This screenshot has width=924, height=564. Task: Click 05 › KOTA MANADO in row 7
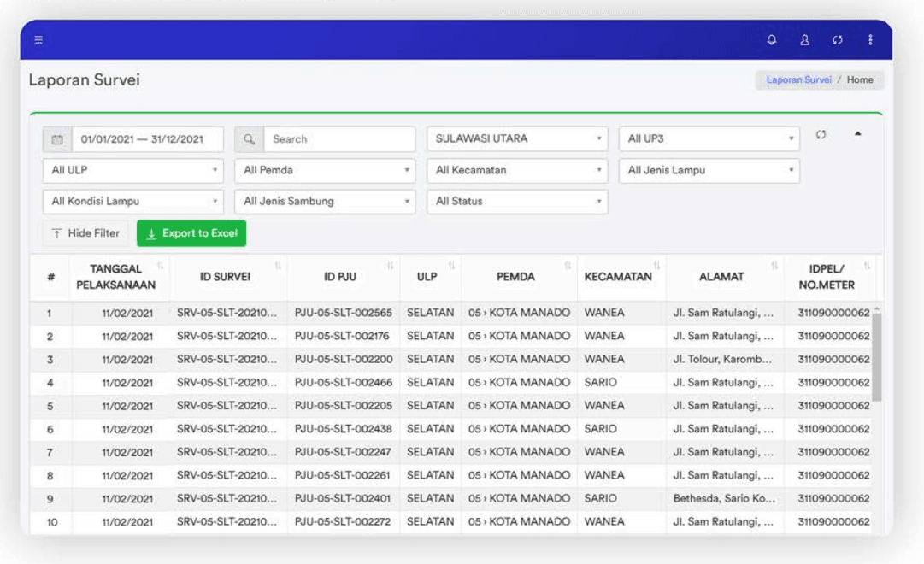point(519,452)
